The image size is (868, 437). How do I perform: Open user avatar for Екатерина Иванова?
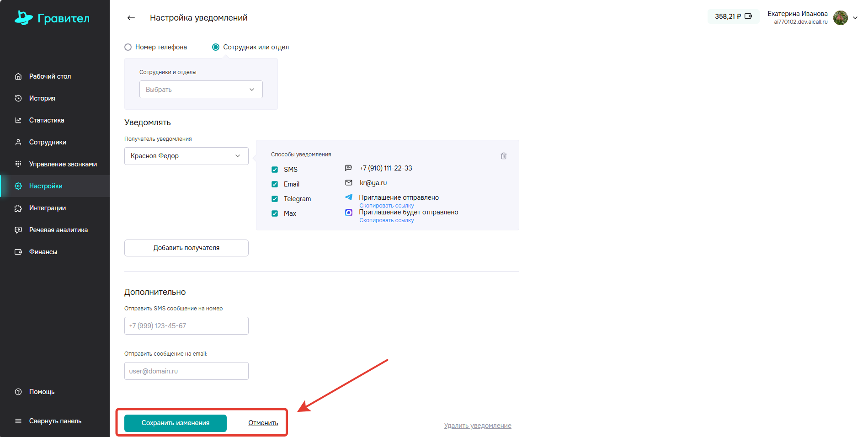click(x=840, y=18)
